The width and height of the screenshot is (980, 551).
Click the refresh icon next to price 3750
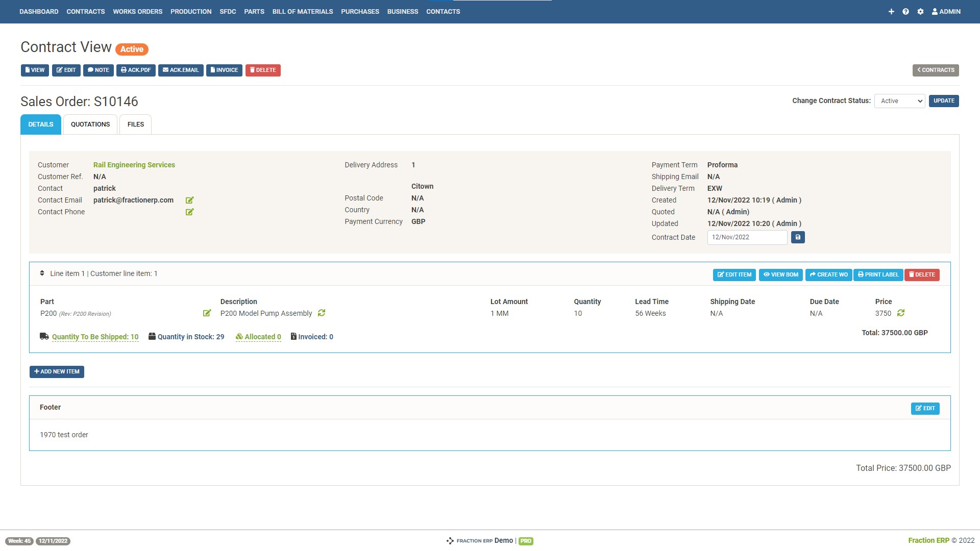tap(900, 313)
